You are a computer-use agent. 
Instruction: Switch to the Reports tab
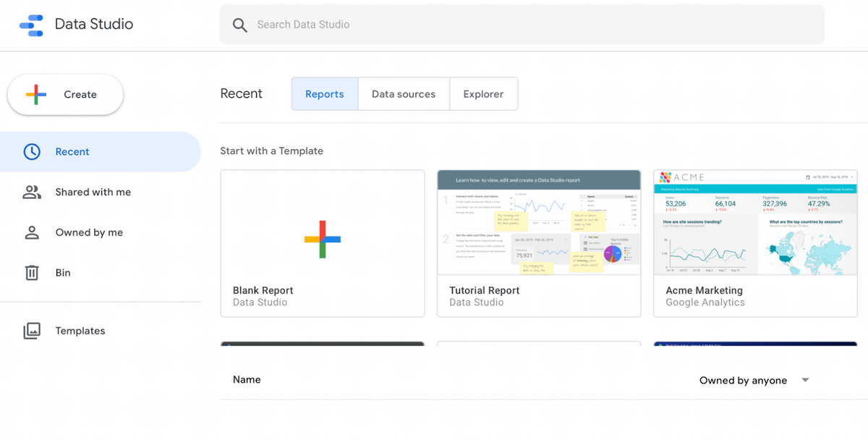[325, 94]
